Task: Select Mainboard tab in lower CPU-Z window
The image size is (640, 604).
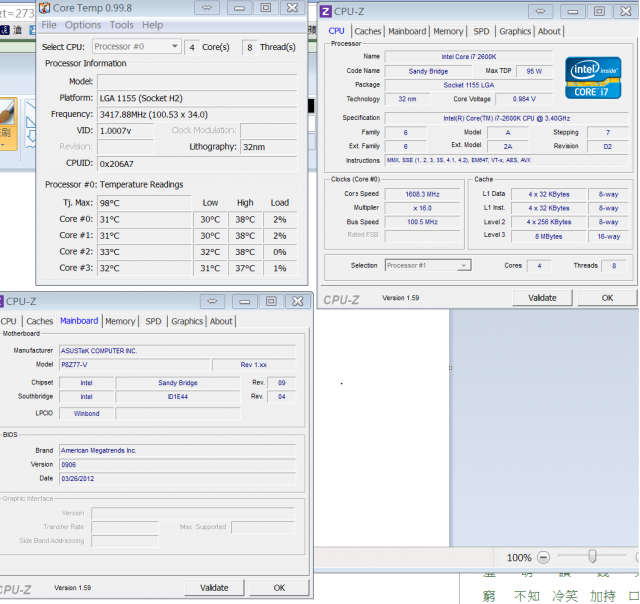Action: [x=79, y=321]
